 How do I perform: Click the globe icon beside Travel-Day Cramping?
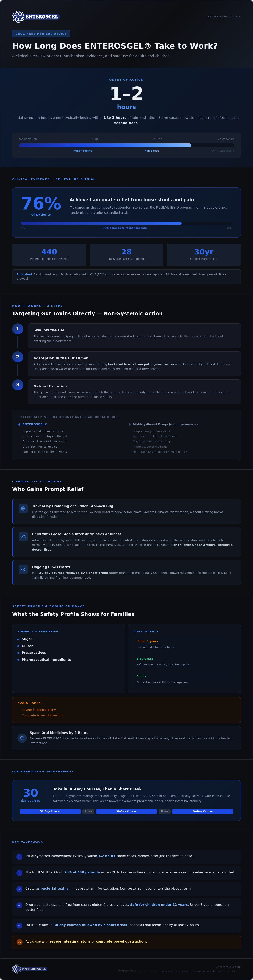23,509
